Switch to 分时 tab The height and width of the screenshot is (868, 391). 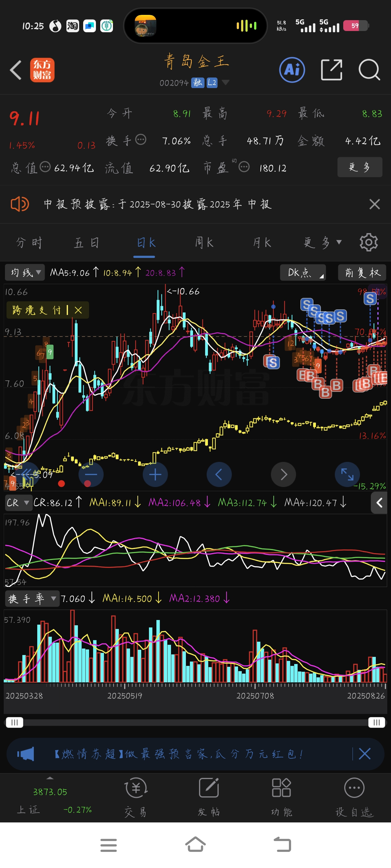(x=29, y=243)
